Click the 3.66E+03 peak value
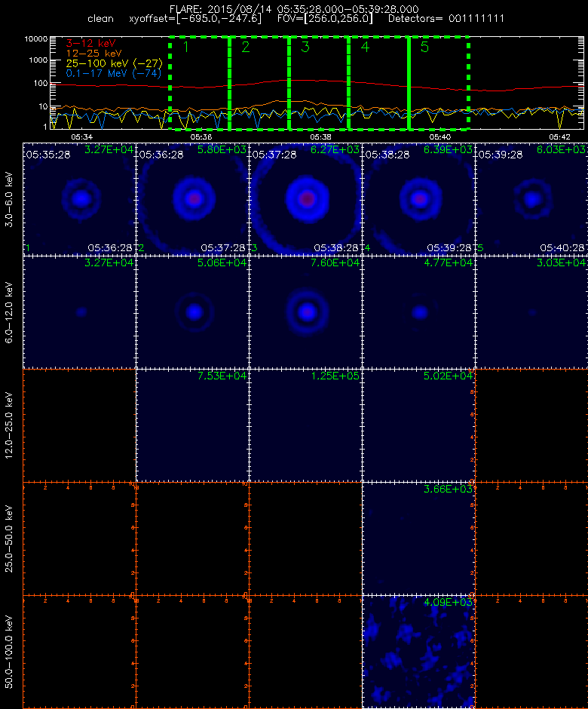This screenshot has height=709, width=588. [448, 489]
